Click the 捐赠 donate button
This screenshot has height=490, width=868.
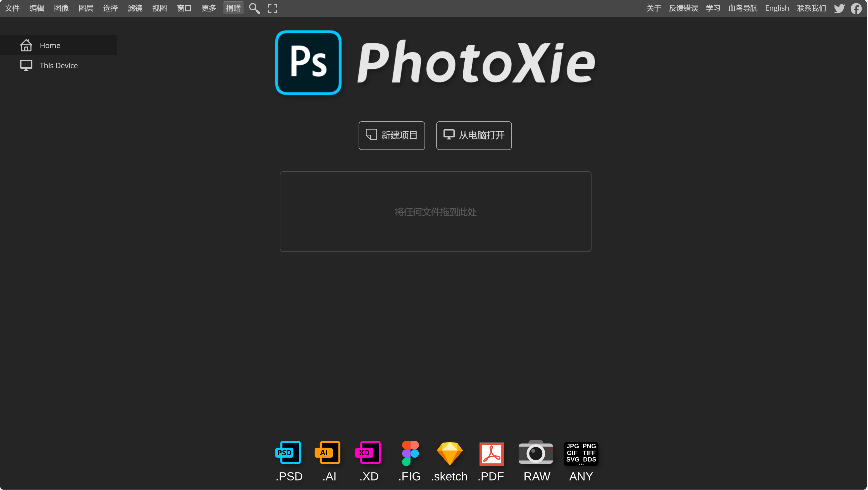pos(233,8)
